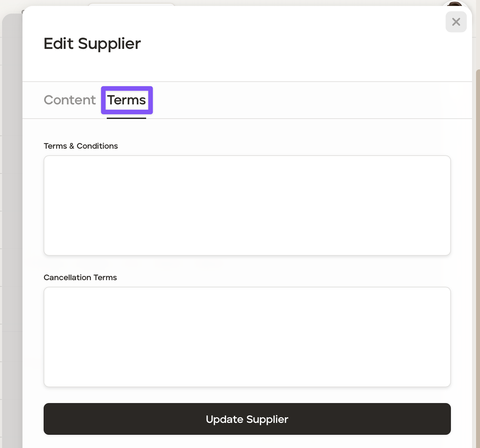
Task: Place cursor in the upper empty text area
Action: 247,205
